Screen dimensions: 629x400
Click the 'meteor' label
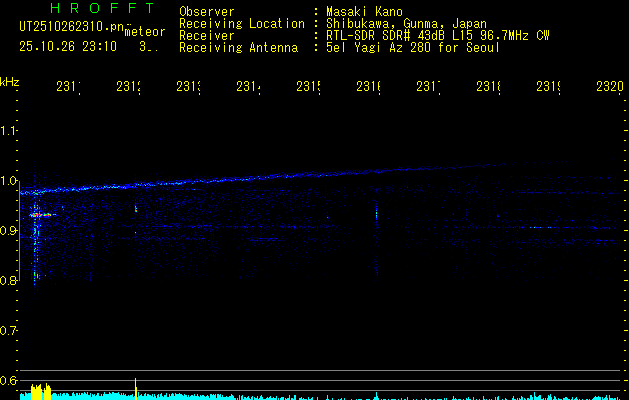145,32
